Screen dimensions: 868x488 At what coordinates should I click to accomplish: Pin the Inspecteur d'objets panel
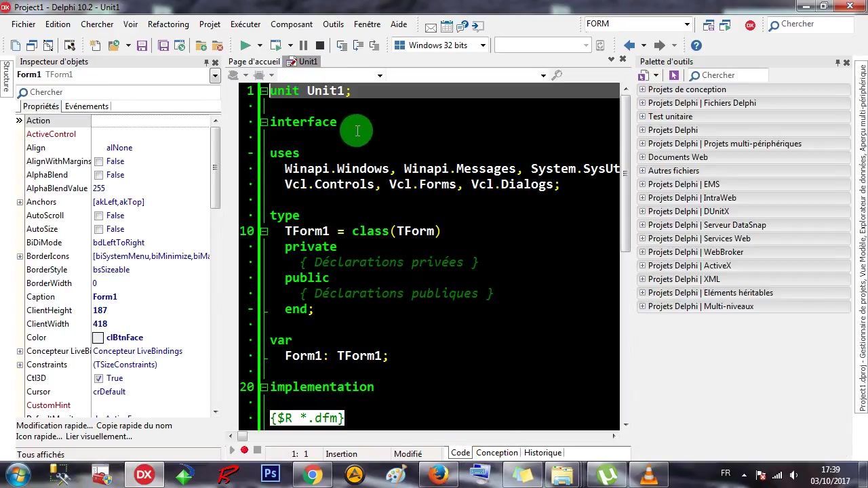pyautogui.click(x=206, y=62)
